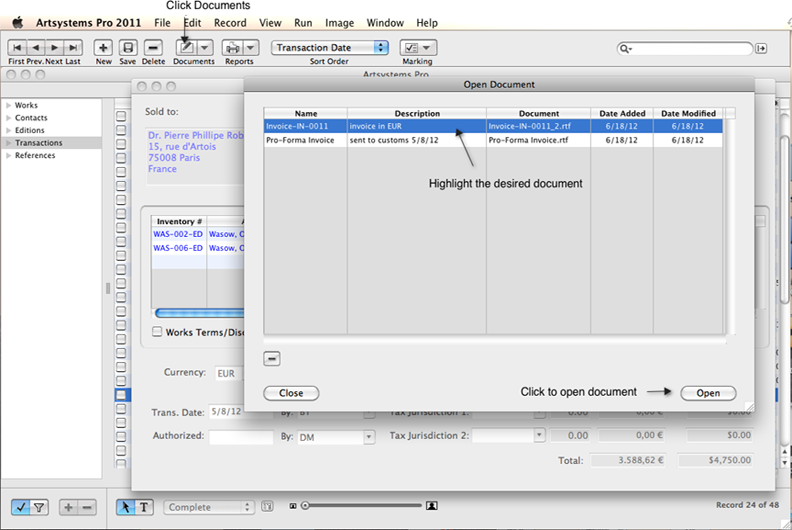This screenshot has height=530, width=792.
Task: Click the Documents pencil icon
Action: click(x=186, y=48)
